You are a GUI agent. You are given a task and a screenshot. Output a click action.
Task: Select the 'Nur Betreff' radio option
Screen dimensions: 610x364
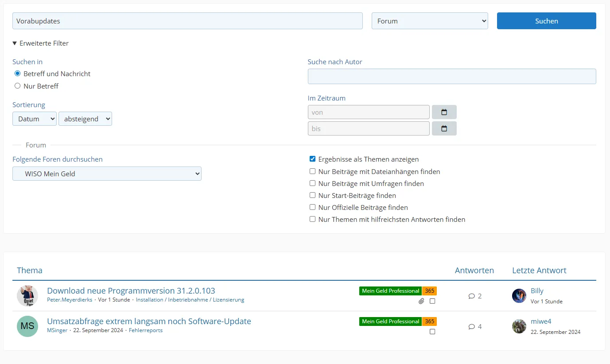coord(18,86)
